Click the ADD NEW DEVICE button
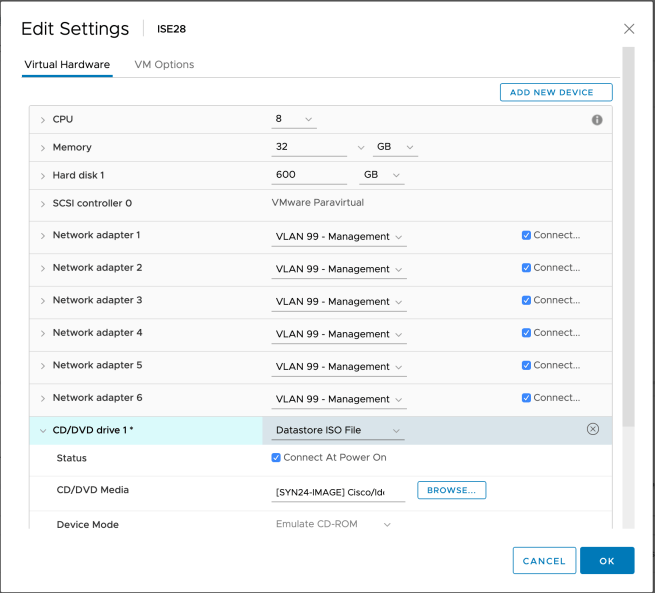The height and width of the screenshot is (593, 655). coord(555,92)
